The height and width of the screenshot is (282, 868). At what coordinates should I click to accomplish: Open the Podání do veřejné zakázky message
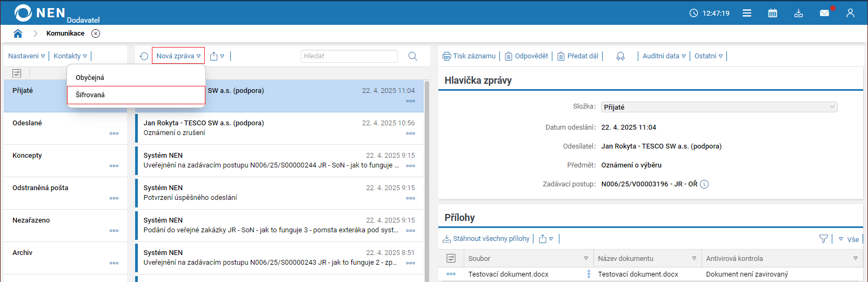(279, 226)
